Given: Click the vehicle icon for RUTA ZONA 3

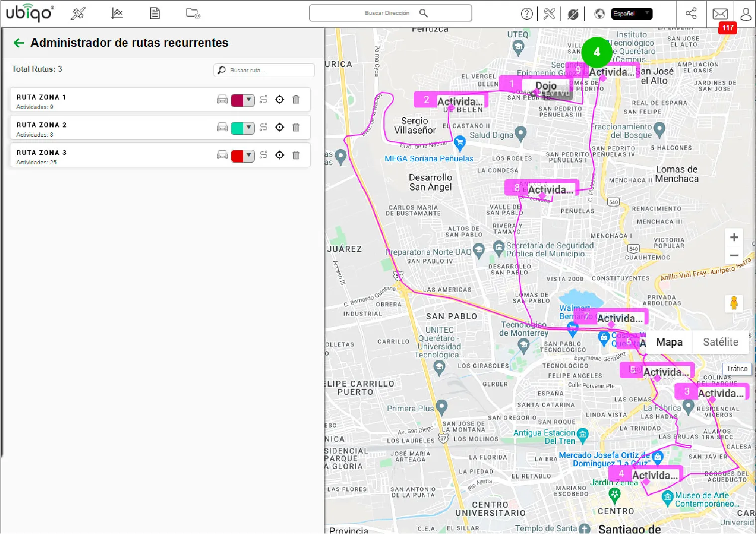Looking at the screenshot, I should pyautogui.click(x=222, y=155).
